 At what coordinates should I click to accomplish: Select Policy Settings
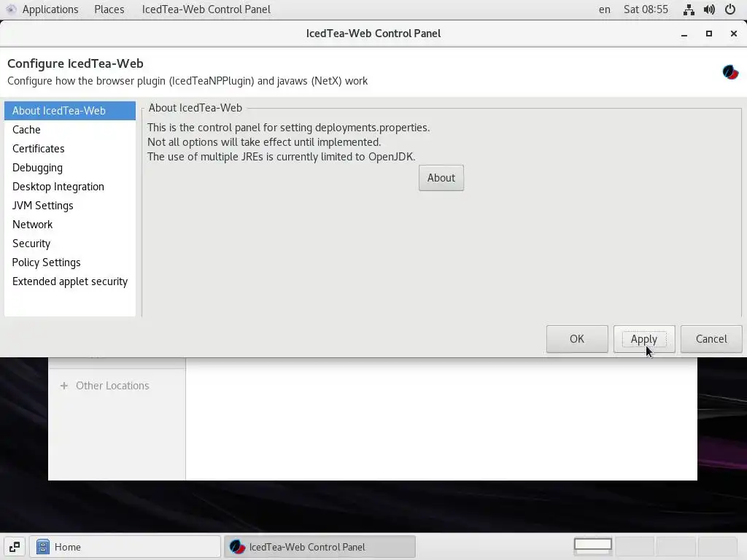[x=70, y=262]
